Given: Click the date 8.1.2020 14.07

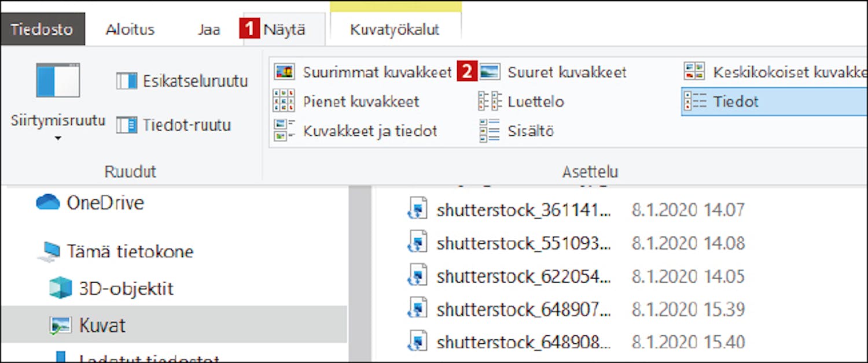Looking at the screenshot, I should [687, 210].
